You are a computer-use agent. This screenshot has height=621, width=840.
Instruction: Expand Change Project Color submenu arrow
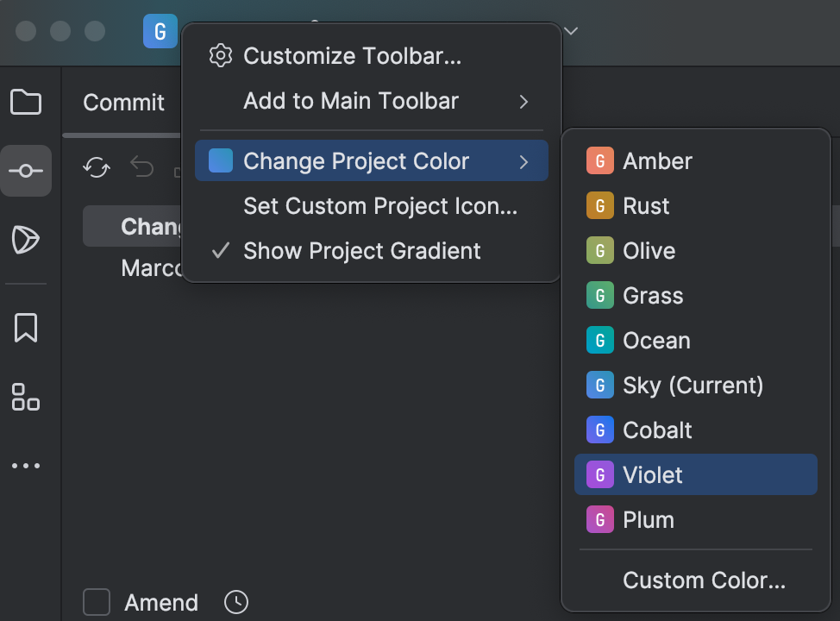pyautogui.click(x=524, y=161)
